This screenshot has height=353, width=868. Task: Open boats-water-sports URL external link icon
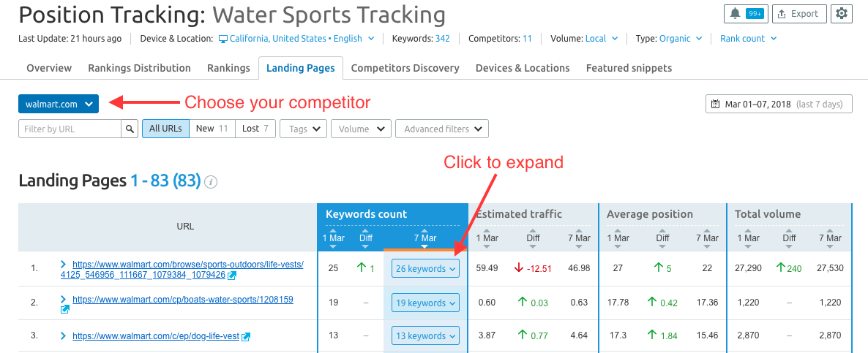tap(64, 309)
